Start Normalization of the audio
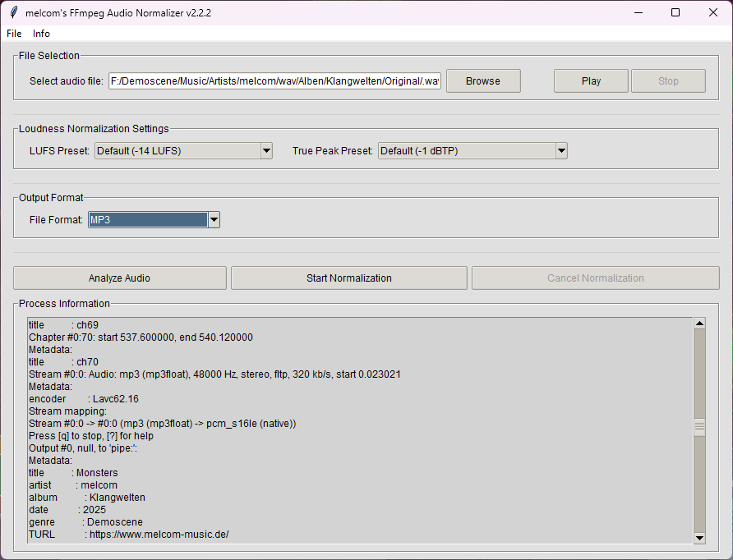 click(349, 278)
